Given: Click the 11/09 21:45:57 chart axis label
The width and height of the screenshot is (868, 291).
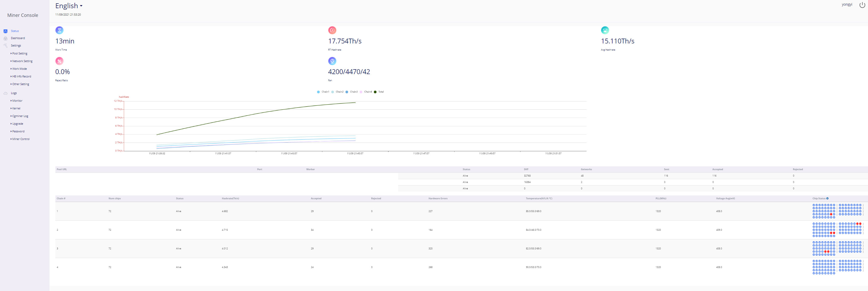Looking at the screenshot, I should click(x=355, y=154).
